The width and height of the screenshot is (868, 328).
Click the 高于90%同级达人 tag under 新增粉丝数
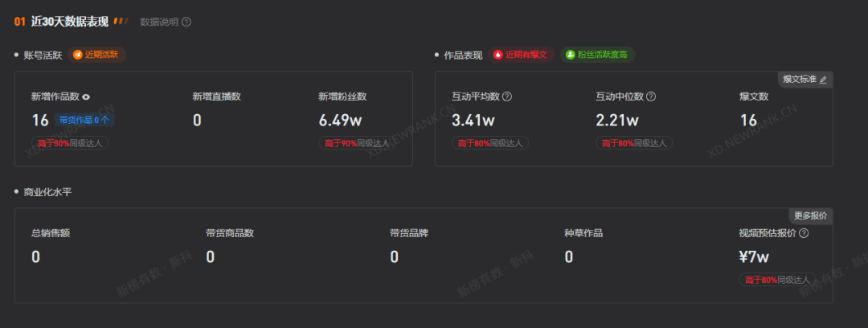(354, 143)
